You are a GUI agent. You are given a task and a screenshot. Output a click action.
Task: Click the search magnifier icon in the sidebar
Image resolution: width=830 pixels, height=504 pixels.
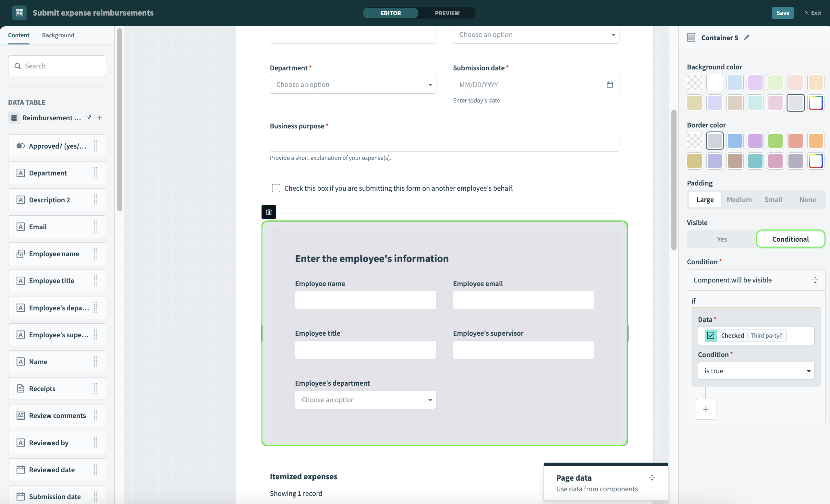tap(18, 66)
